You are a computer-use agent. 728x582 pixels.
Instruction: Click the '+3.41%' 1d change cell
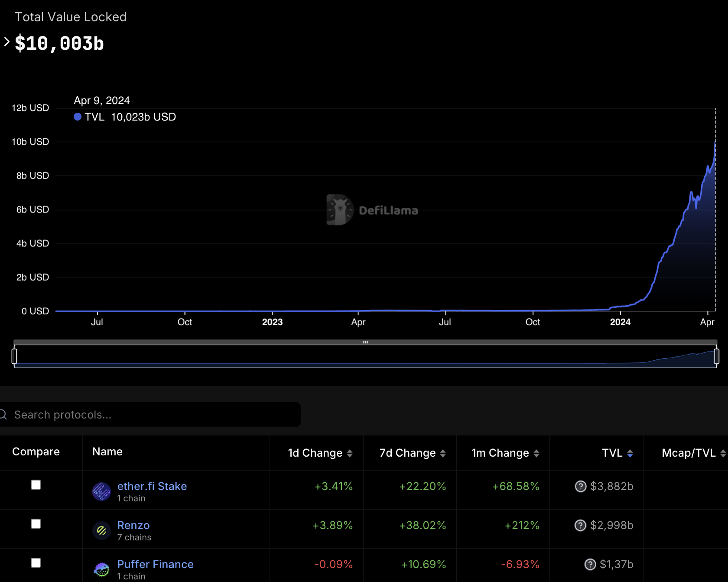[334, 486]
